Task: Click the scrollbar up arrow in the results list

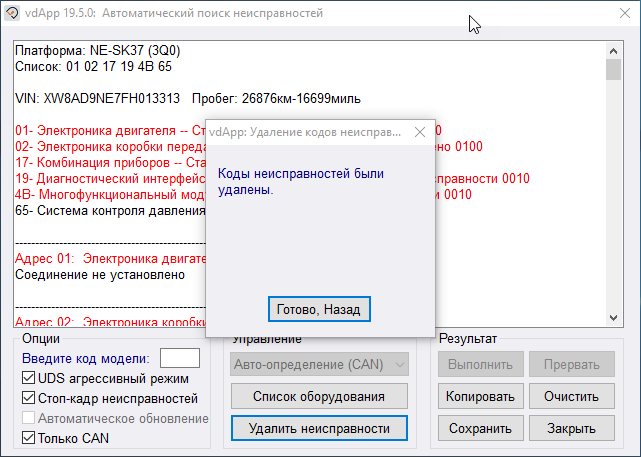Action: pyautogui.click(x=614, y=49)
